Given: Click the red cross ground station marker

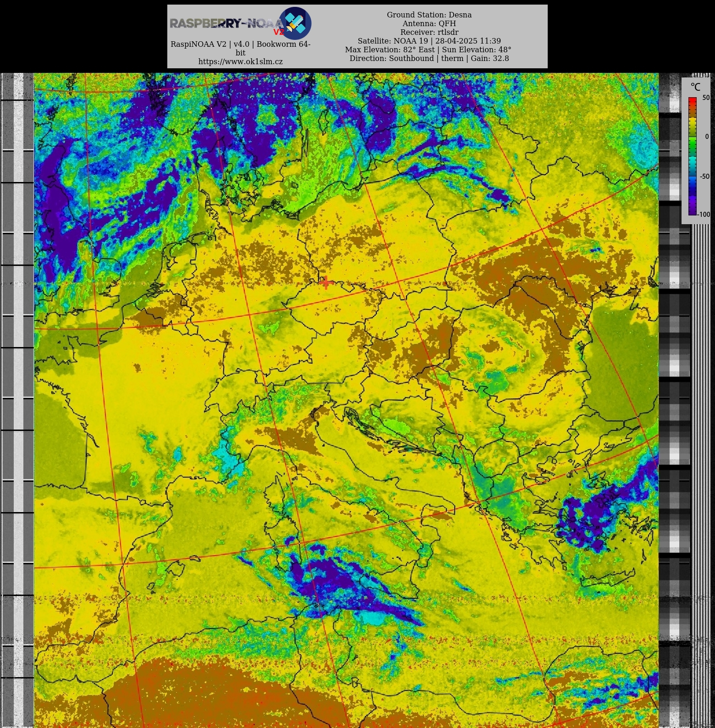Looking at the screenshot, I should click(325, 283).
